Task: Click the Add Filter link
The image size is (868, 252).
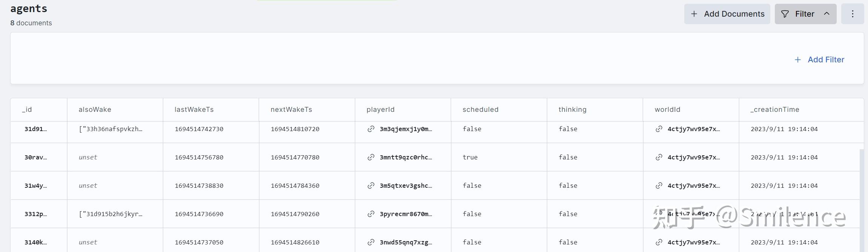Action: [826, 60]
